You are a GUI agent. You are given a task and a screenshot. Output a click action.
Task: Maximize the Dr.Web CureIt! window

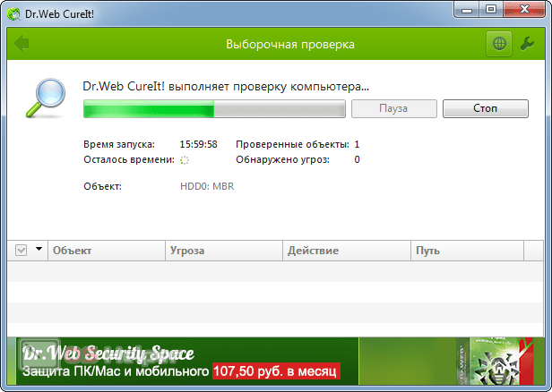click(491, 10)
